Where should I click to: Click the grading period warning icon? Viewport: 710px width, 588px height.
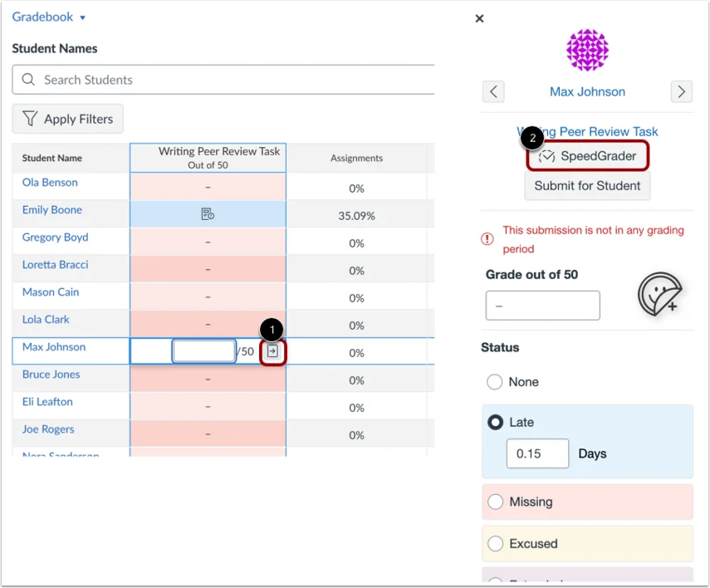coord(487,238)
